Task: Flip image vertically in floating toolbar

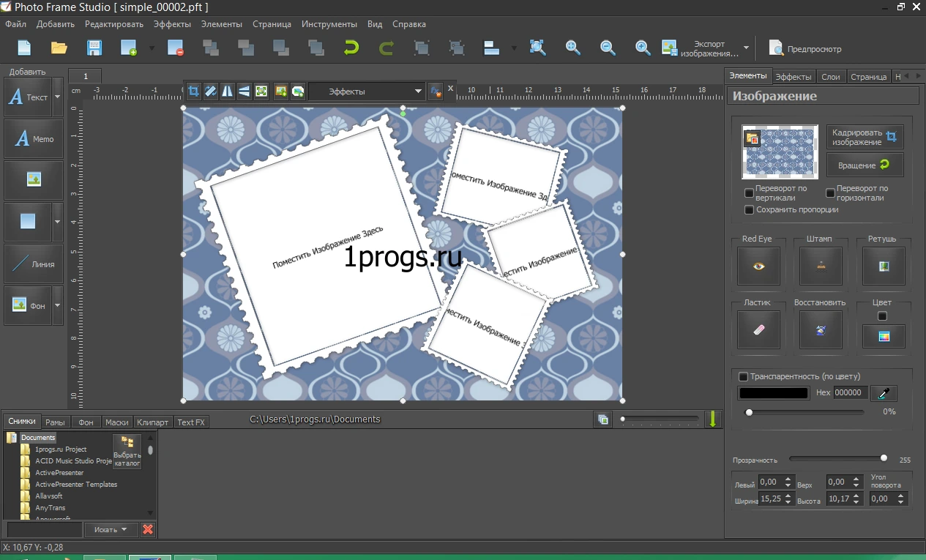Action: pos(244,92)
